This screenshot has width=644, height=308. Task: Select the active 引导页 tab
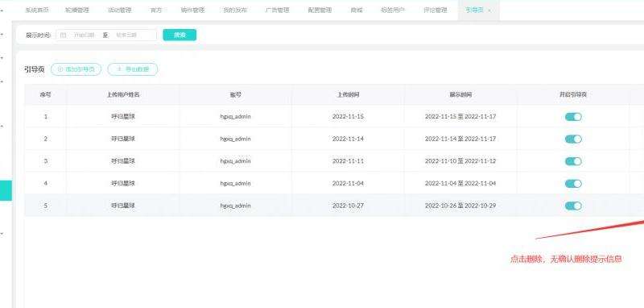478,10
